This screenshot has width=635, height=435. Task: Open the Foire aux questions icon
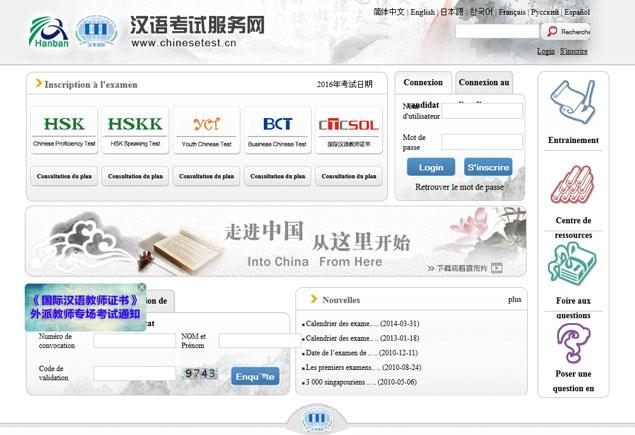coord(572,262)
